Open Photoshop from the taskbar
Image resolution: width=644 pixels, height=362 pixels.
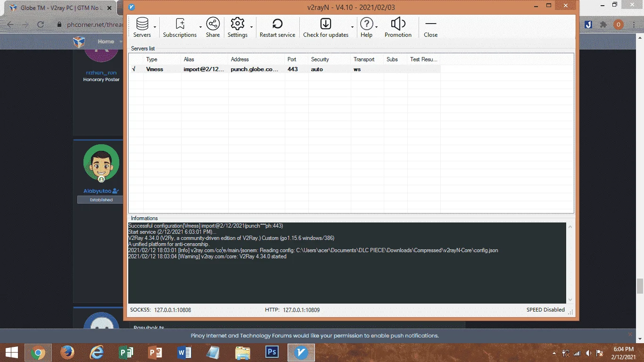tap(272, 353)
